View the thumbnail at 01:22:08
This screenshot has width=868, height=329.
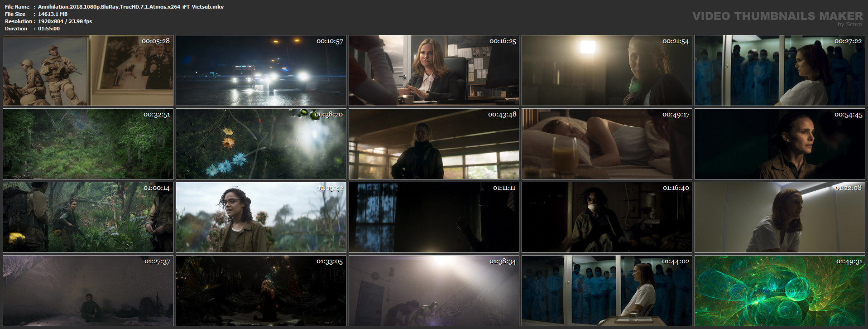click(x=780, y=217)
